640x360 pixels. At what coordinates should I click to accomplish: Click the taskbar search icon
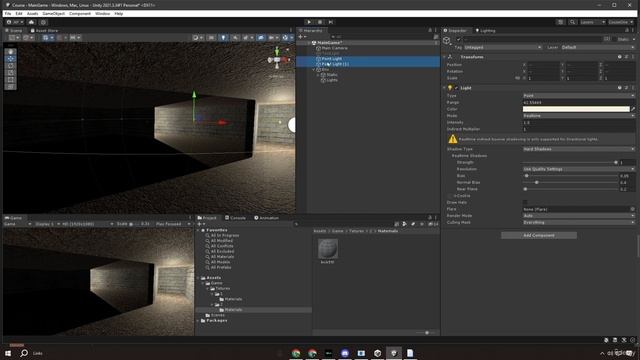[x=24, y=353]
